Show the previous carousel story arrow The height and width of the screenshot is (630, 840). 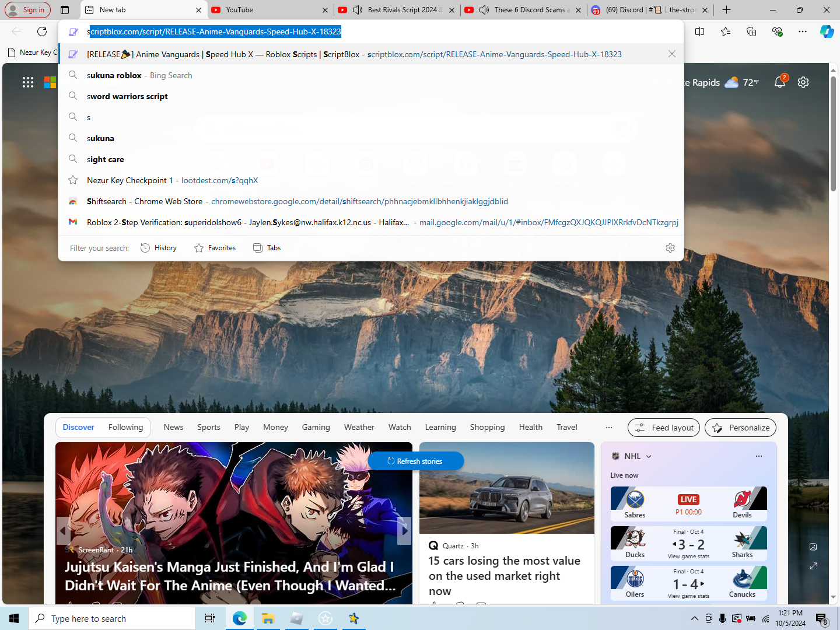coord(63,531)
